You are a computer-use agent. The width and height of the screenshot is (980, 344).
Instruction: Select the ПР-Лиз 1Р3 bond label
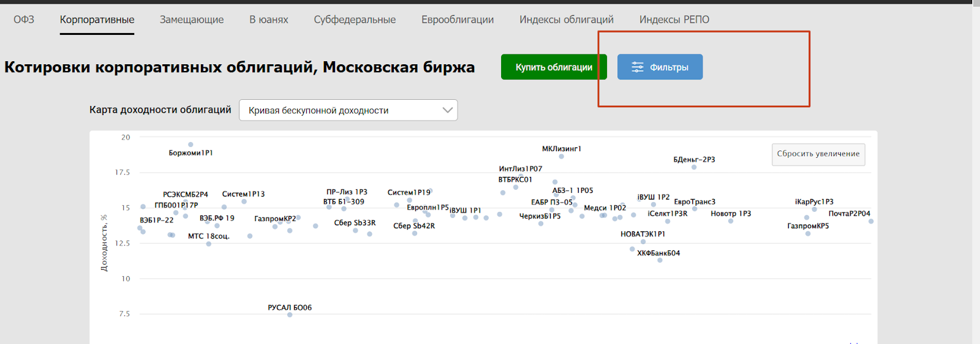click(347, 192)
